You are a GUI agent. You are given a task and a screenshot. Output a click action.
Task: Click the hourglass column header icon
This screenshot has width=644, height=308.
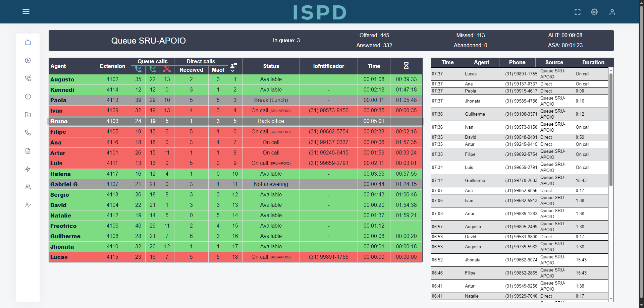406,66
